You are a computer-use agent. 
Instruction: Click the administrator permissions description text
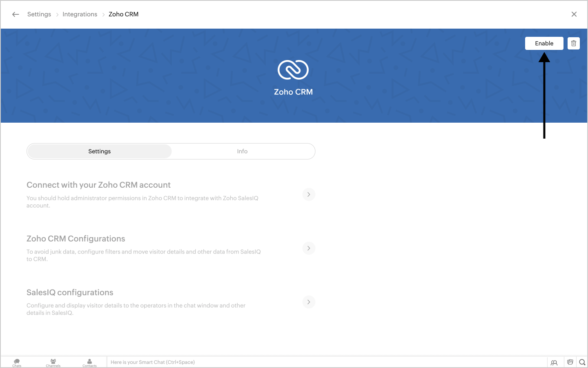click(143, 202)
